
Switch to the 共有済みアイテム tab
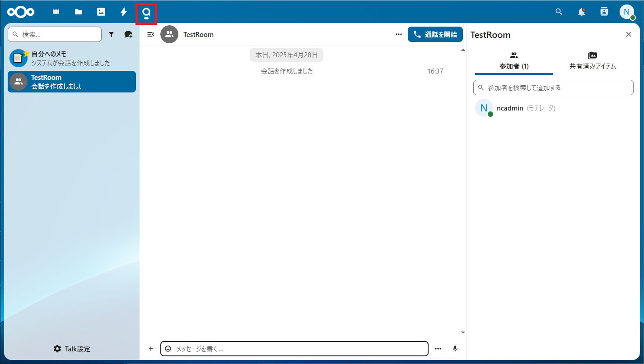coord(592,60)
